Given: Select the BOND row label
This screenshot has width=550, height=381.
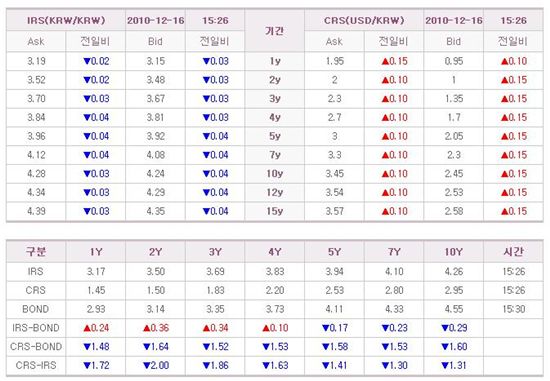Looking at the screenshot, I should [x=35, y=309].
